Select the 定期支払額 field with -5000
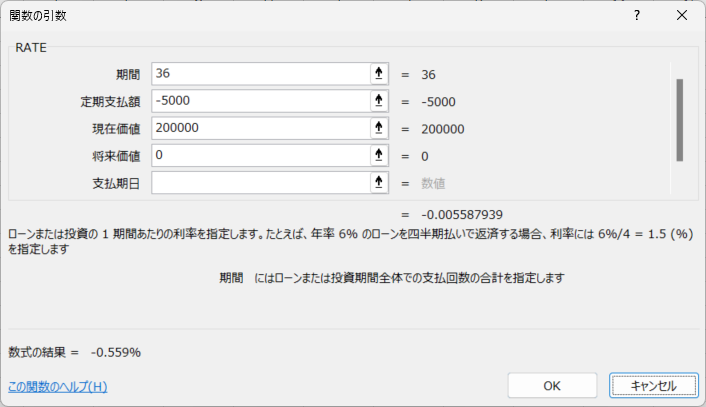Viewport: 706px width, 407px height. 260,101
